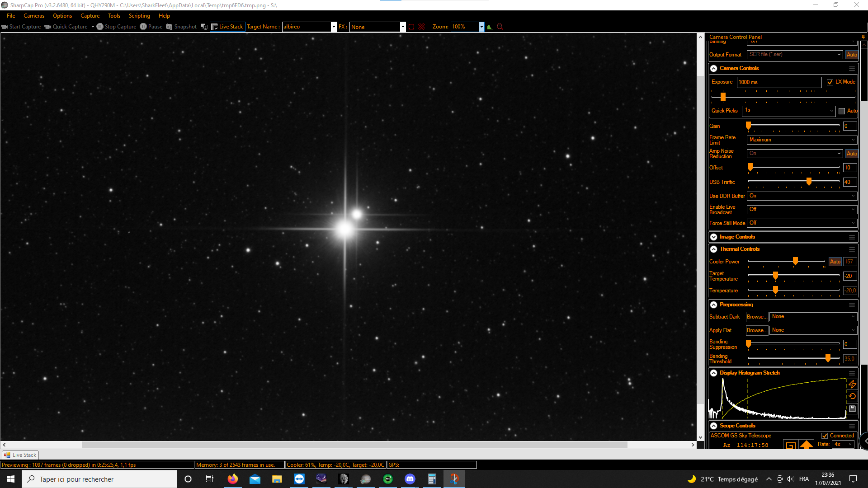Take a Snapshot from the toolbar
This screenshot has height=488, width=868.
click(181, 27)
